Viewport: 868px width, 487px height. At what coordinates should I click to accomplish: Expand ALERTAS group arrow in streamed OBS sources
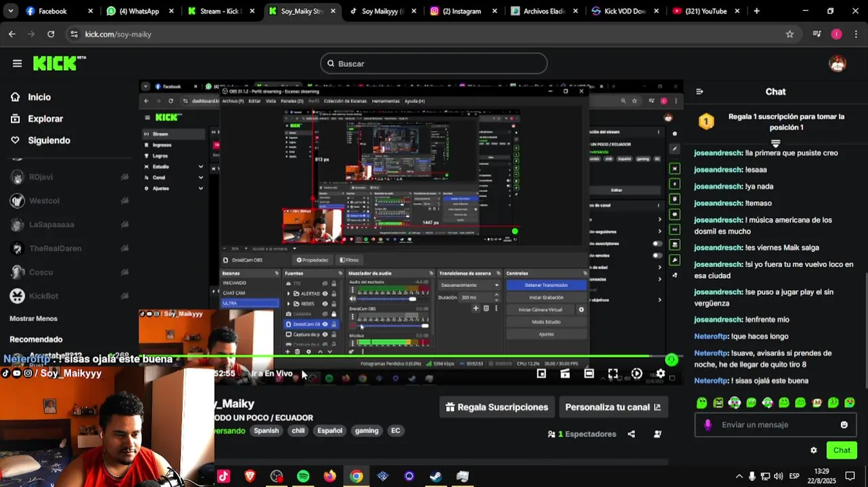[289, 294]
